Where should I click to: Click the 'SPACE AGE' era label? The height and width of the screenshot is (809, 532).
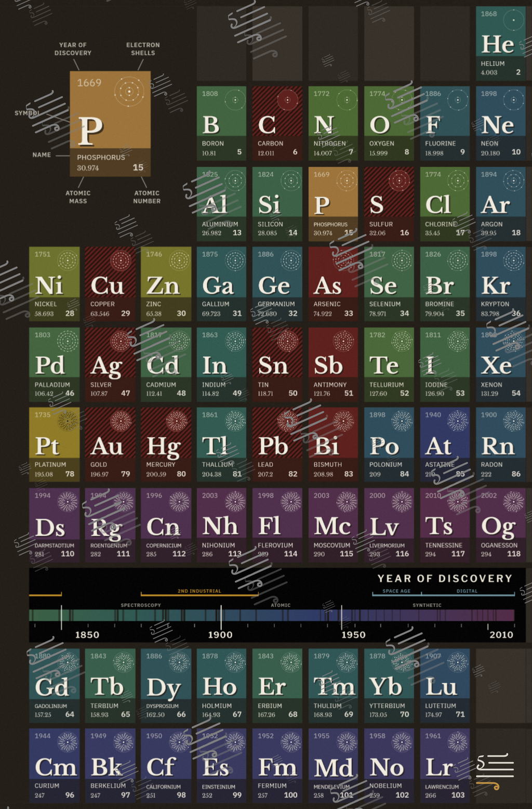point(396,591)
